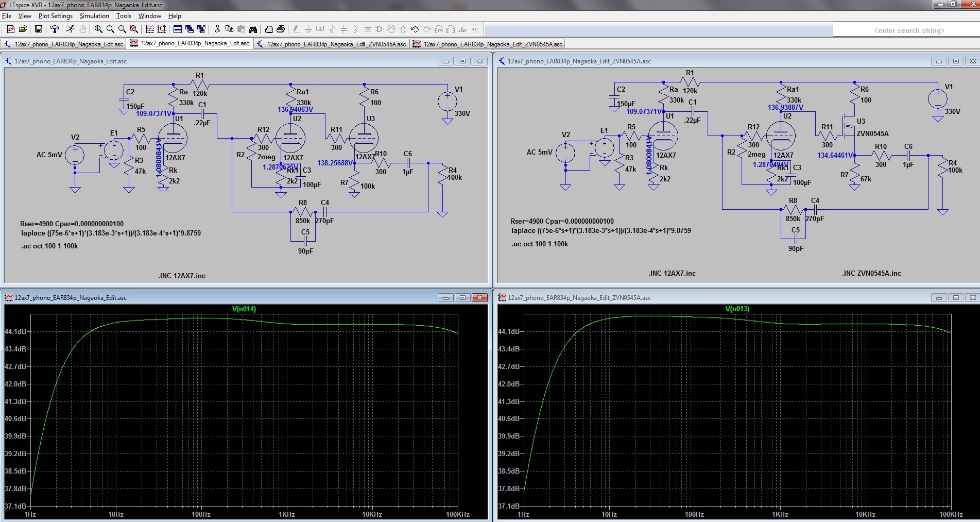Cascade windows using the toolbar icon
980x522 pixels.
(190, 29)
